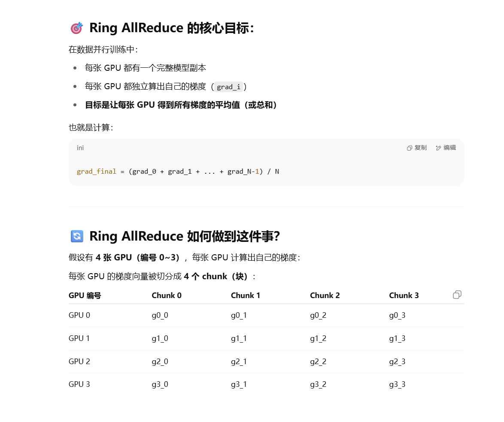Click the cell g0_1
The image size is (504, 422).
click(x=239, y=315)
